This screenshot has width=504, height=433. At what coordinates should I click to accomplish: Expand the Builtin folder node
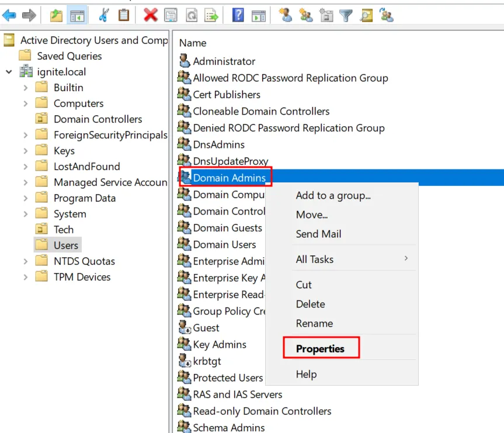(x=25, y=88)
